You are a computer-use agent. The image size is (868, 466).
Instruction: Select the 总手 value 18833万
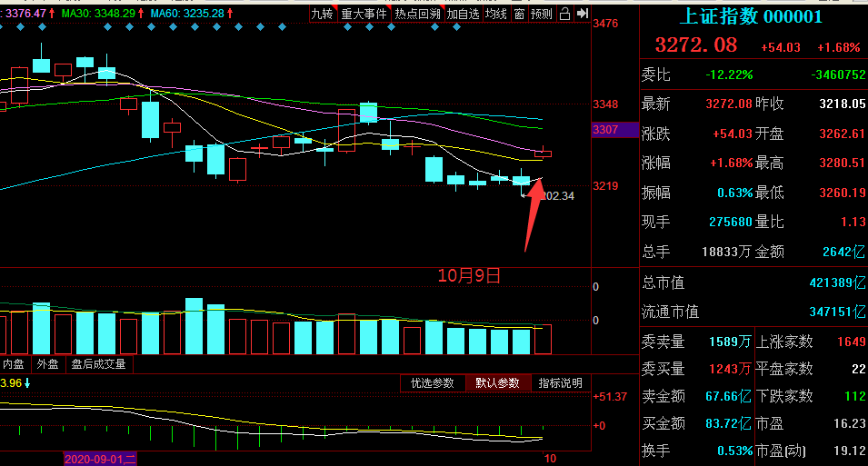click(726, 252)
